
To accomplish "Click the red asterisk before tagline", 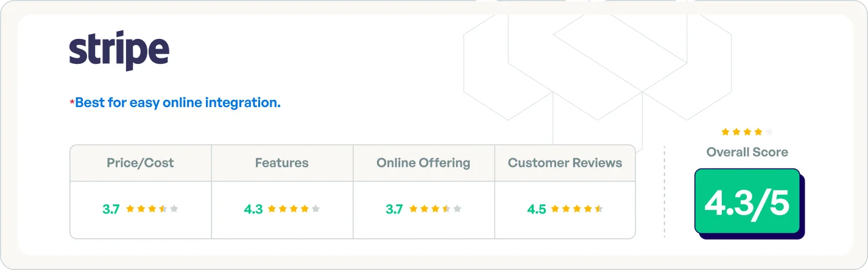I will 72,103.
